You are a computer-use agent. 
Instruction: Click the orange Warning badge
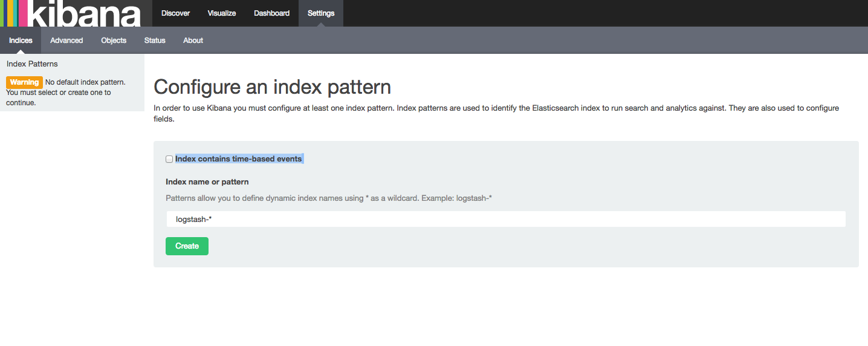pos(24,82)
